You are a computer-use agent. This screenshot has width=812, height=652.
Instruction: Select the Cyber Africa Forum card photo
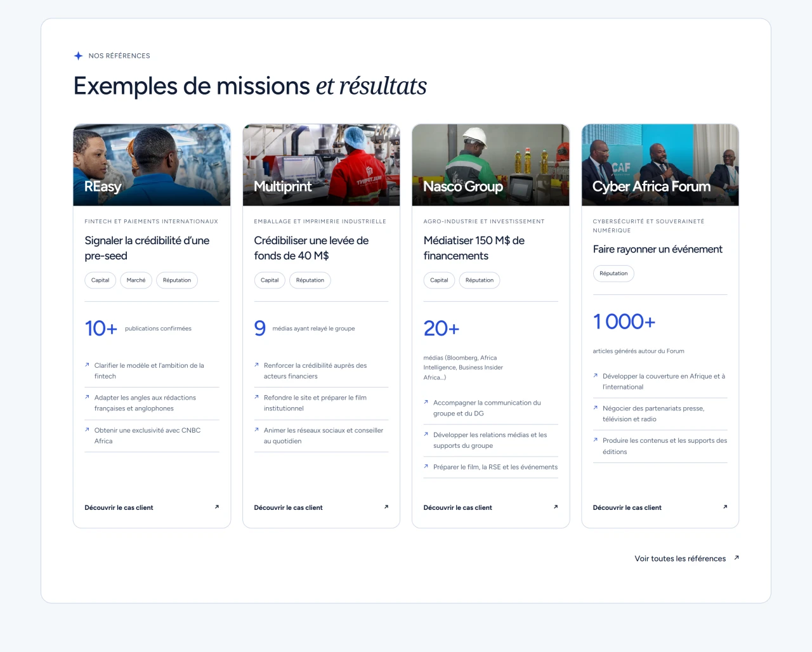tap(660, 165)
